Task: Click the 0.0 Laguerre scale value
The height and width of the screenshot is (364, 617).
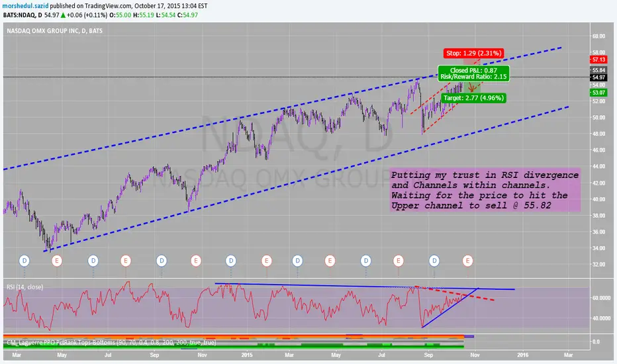Action: (596, 342)
